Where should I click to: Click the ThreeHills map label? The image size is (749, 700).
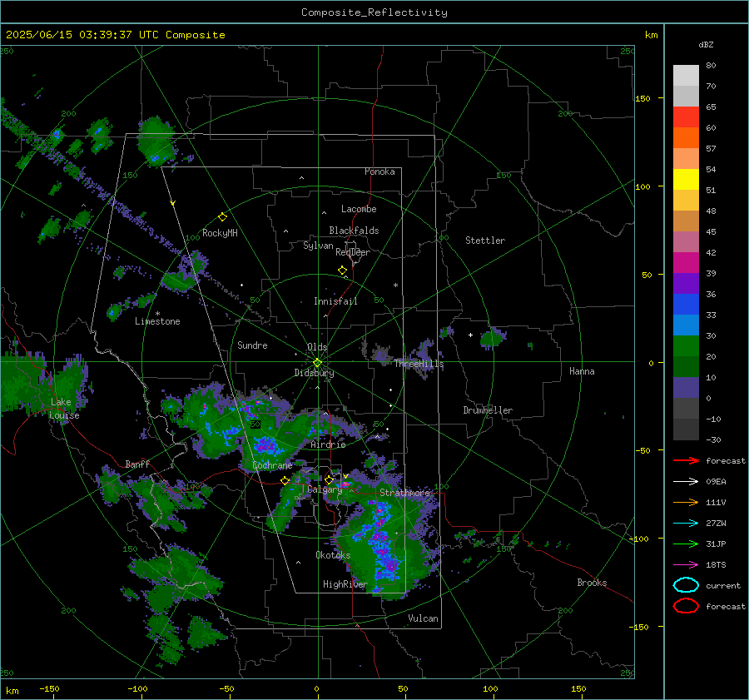point(419,364)
